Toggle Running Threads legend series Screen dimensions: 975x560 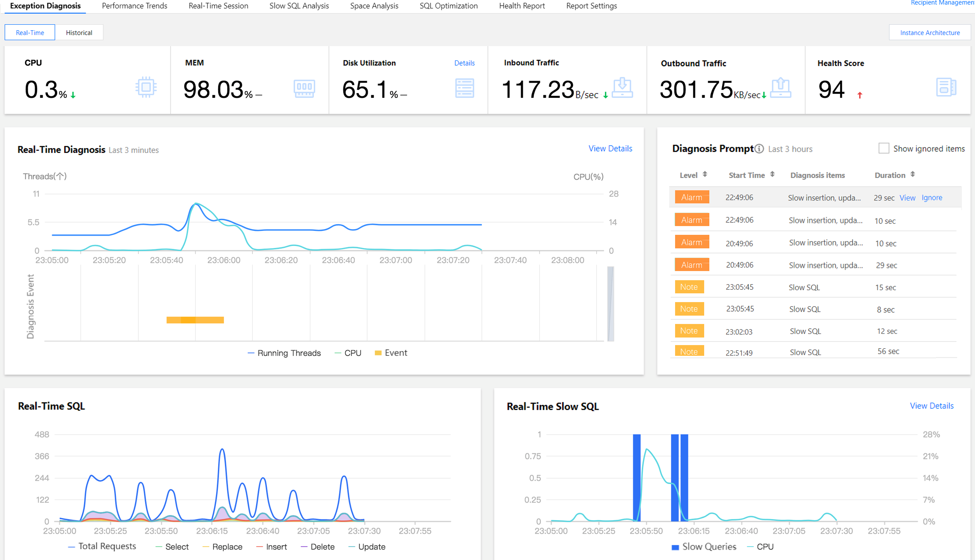(x=284, y=353)
